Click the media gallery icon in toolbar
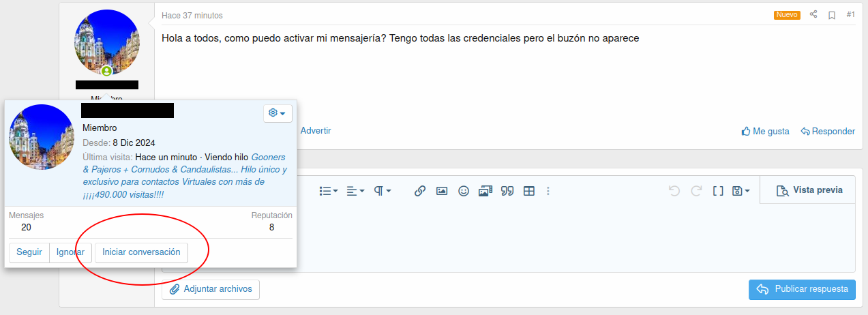The image size is (868, 315). click(x=485, y=192)
